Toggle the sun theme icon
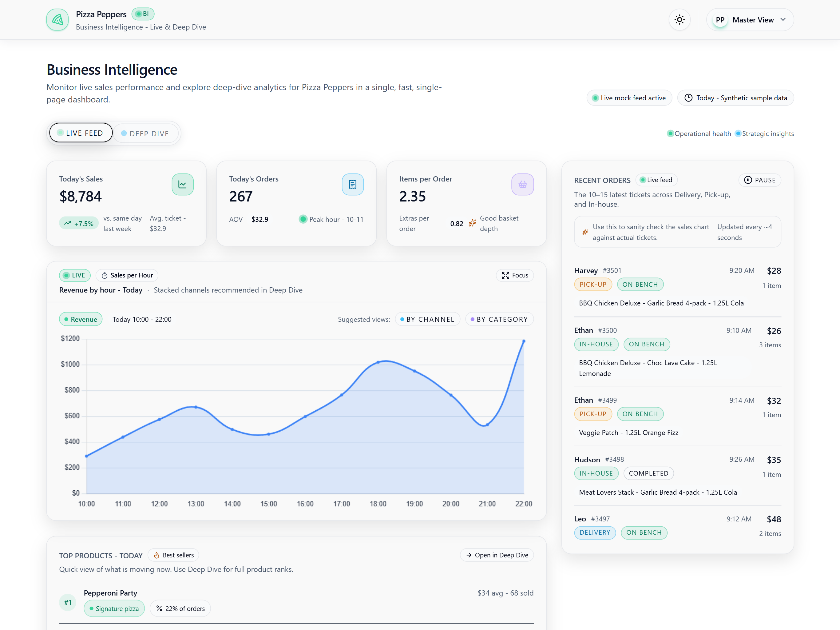840x630 pixels. (680, 20)
